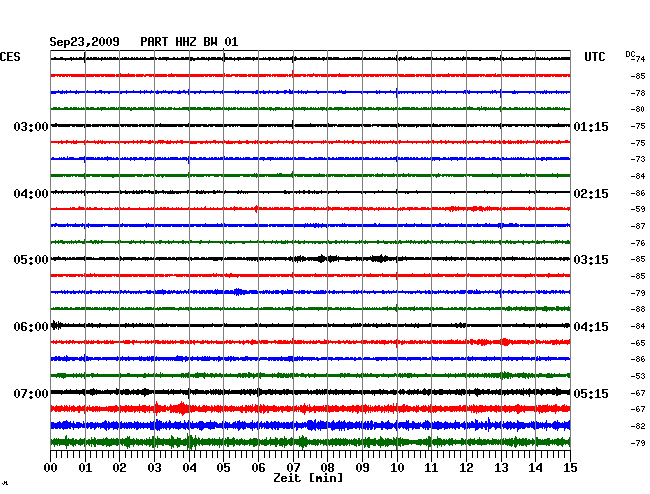
Task: Click the DC offset value -65
Action: tap(637, 343)
